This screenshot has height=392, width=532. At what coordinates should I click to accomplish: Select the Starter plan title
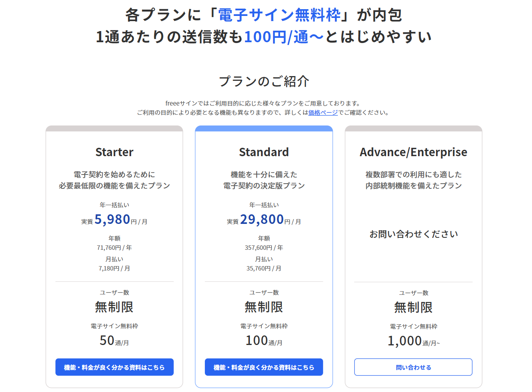pyautogui.click(x=114, y=152)
